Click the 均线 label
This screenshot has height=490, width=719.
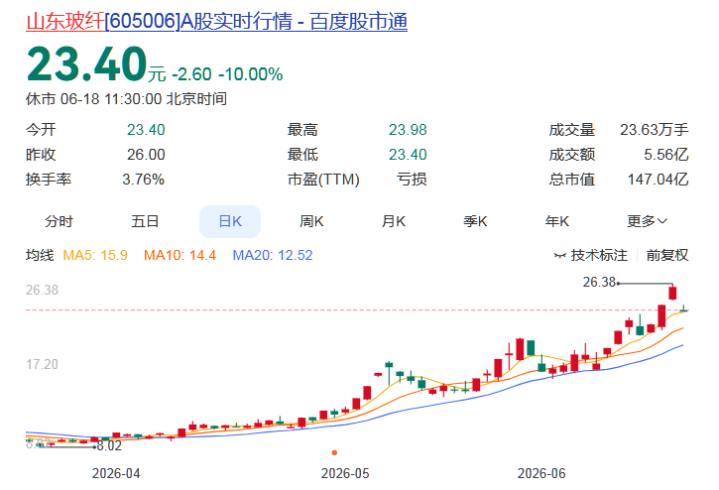[x=40, y=255]
